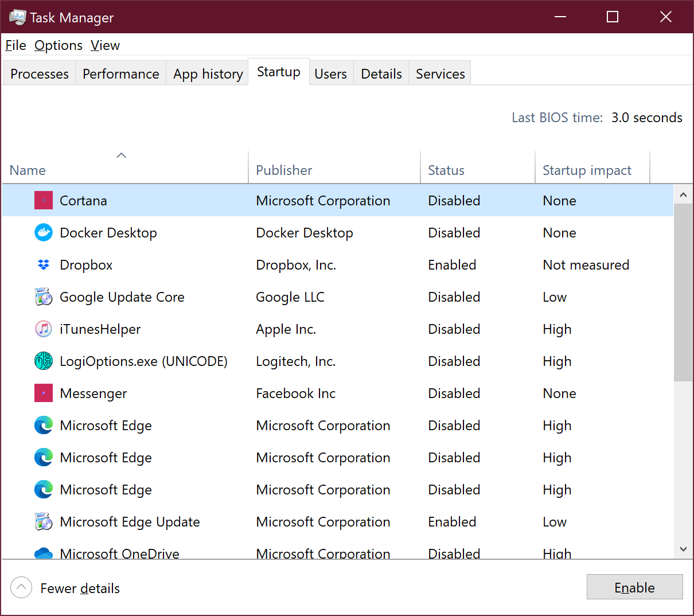
Task: Collapse view with Fewer details arrow
Action: coord(21,587)
